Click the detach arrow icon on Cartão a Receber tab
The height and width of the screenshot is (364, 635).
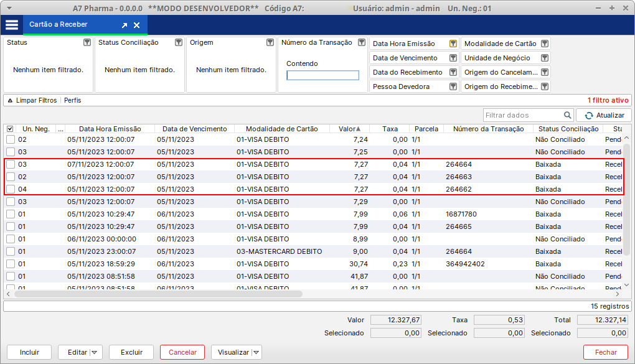pos(125,26)
